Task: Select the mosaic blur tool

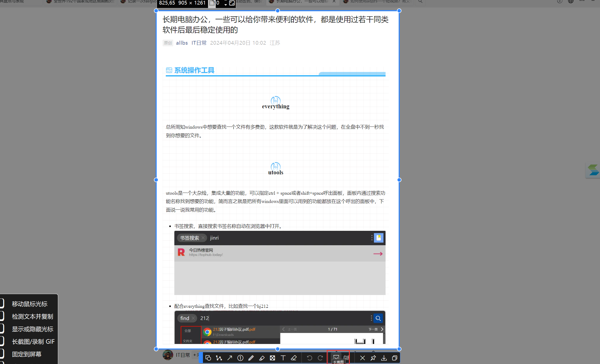Action: pos(272,358)
